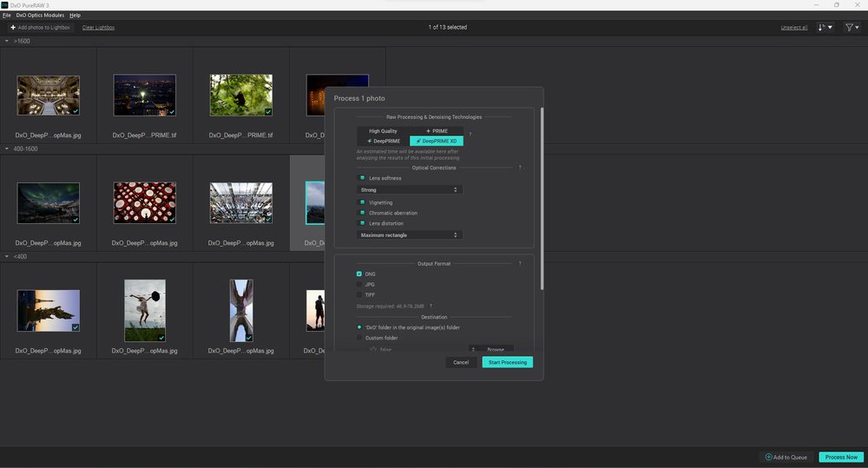The width and height of the screenshot is (868, 468).
Task: Click Start Processing button
Action: click(508, 362)
